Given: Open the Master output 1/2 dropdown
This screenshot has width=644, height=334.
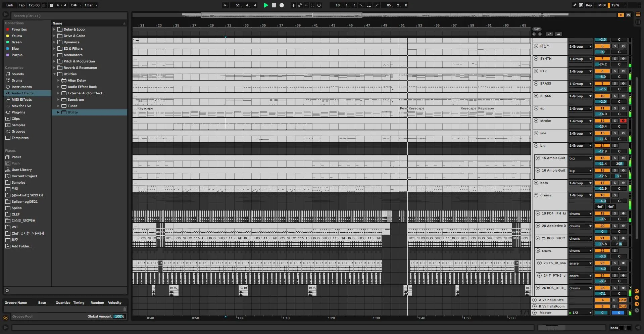Looking at the screenshot, I should click(580, 313).
